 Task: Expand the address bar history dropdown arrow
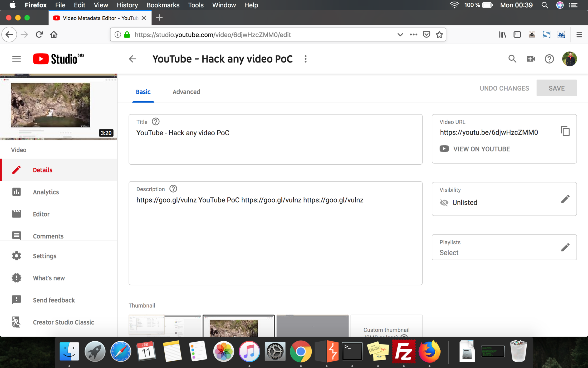pos(400,35)
